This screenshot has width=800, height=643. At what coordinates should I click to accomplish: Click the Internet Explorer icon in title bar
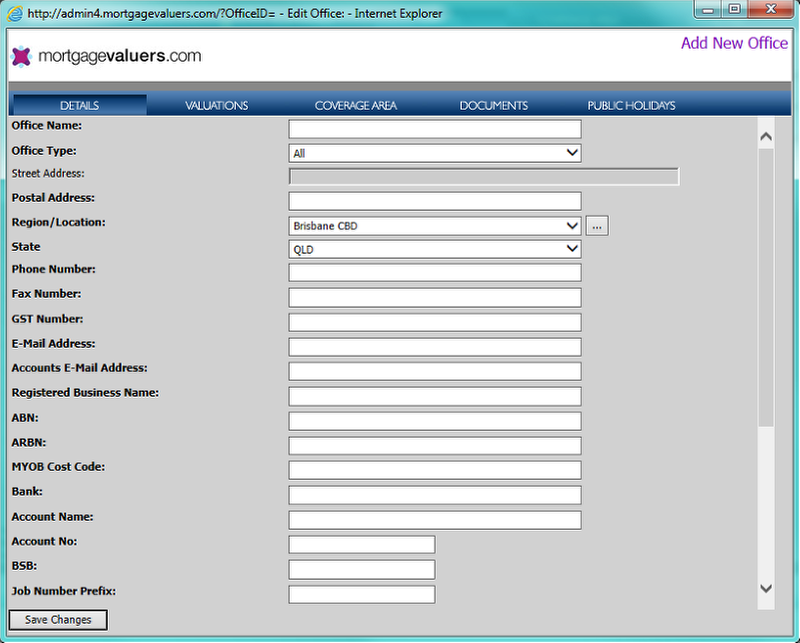(x=14, y=13)
